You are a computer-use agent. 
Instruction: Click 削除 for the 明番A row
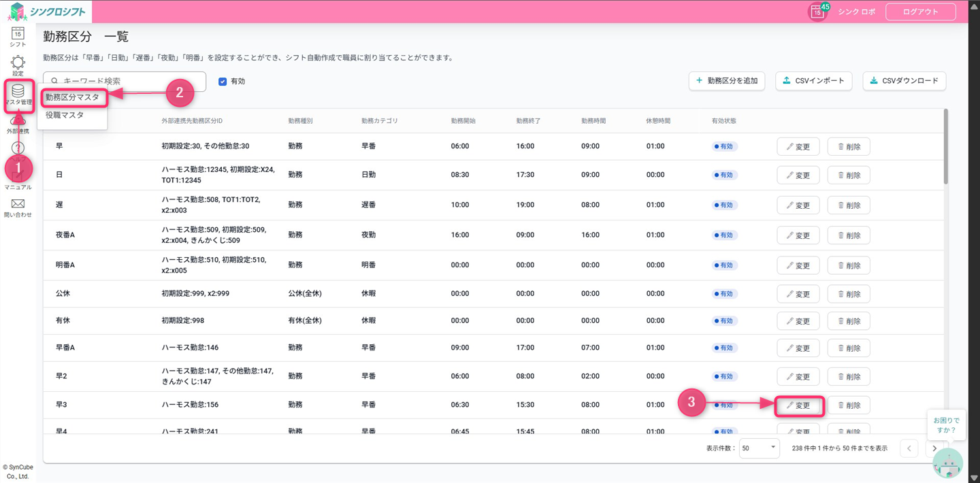[849, 265]
